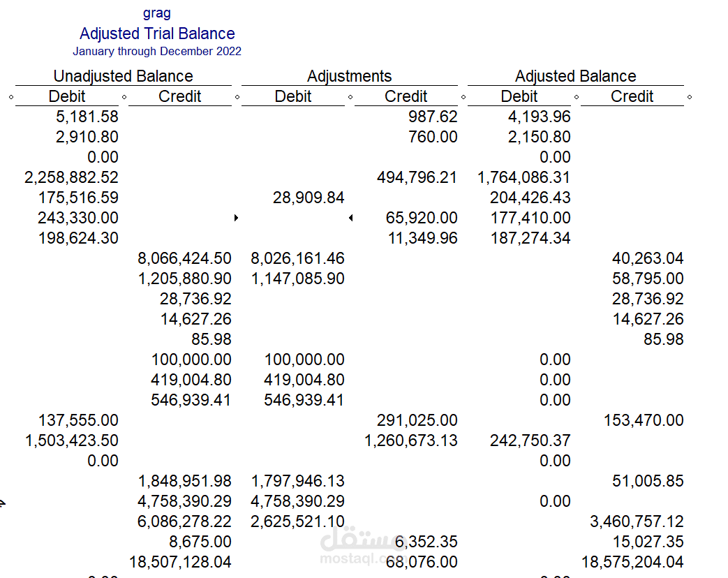
Task: Select the adjustment credit 65,920.00
Action: click(x=422, y=218)
